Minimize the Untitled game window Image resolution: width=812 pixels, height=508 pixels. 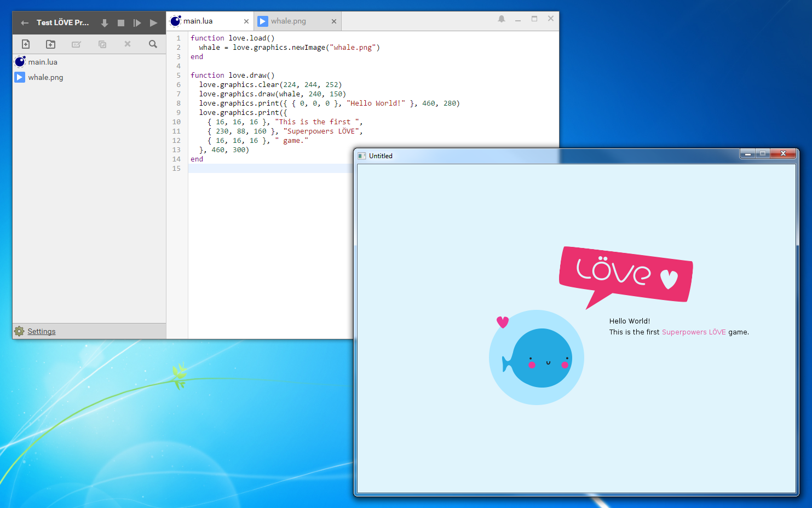click(x=747, y=154)
